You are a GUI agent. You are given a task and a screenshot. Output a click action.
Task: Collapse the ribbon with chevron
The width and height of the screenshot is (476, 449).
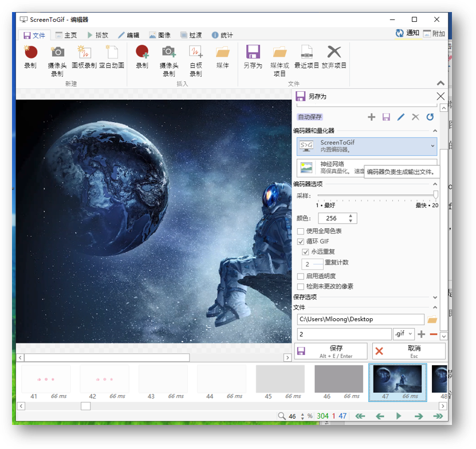coord(440,83)
